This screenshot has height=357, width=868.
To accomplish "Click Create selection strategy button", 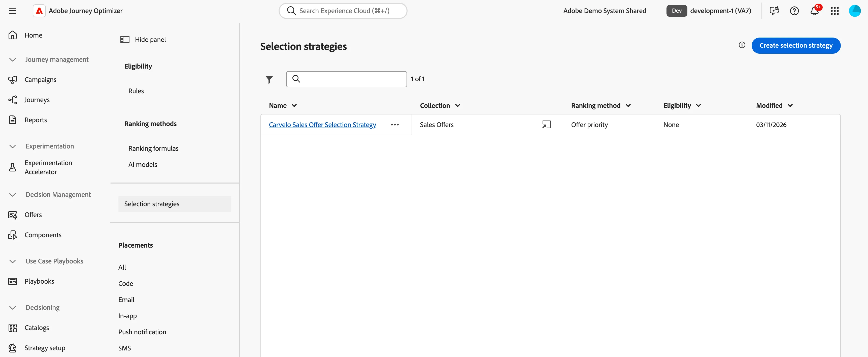I will pyautogui.click(x=795, y=46).
